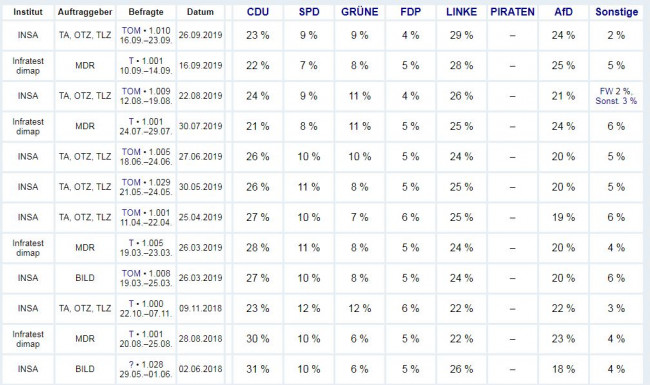
Task: Open the GRÜNE column header link
Action: click(x=359, y=12)
